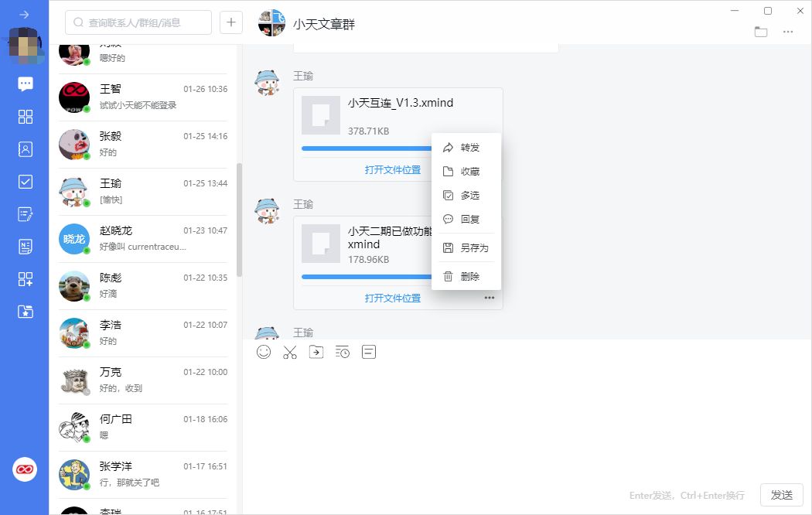
Task: Click the contact search input field
Action: coord(139,22)
